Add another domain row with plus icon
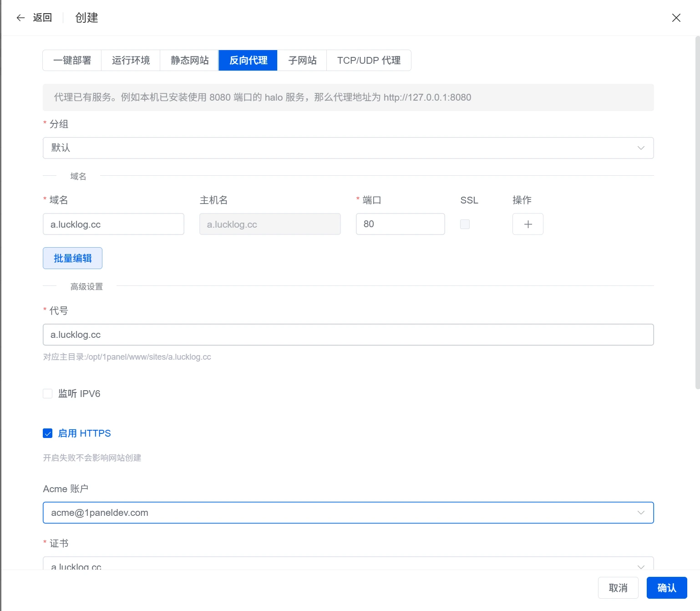700x611 pixels. click(x=528, y=224)
